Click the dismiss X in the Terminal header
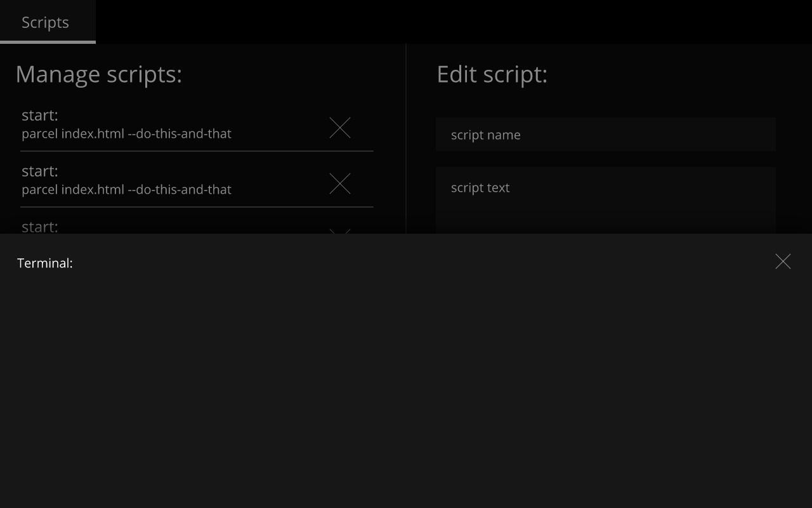The width and height of the screenshot is (812, 508). pos(783,261)
